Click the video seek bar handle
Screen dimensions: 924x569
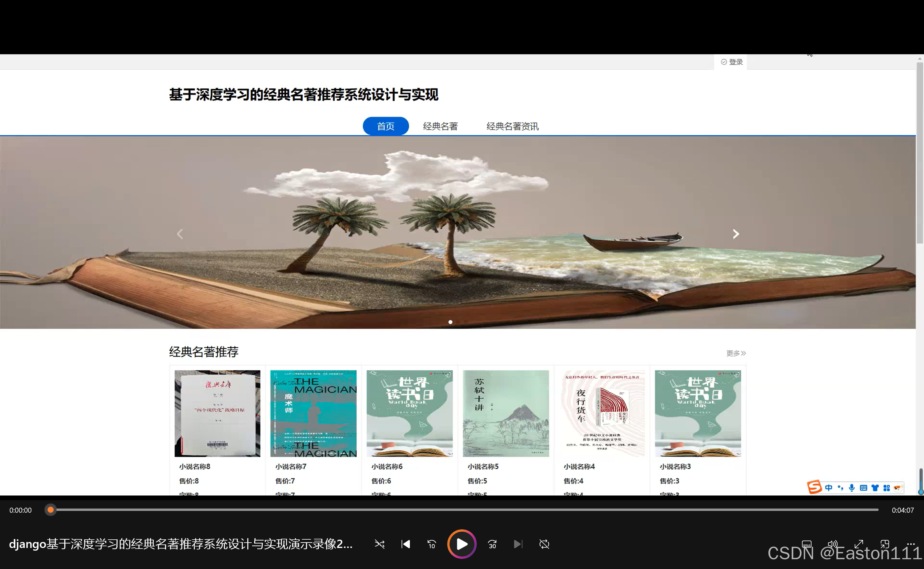pos(50,510)
